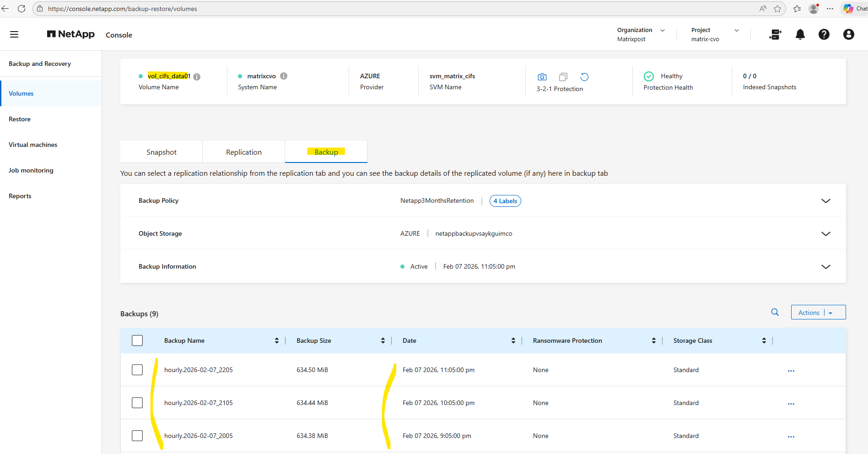
Task: Click the snapshot camera protection icon
Action: 542,77
